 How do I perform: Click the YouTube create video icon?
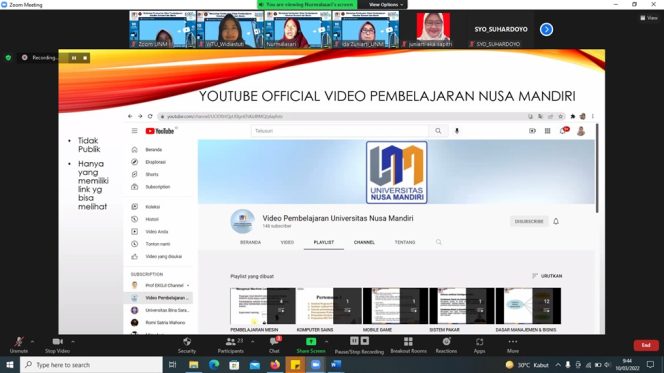(532, 131)
